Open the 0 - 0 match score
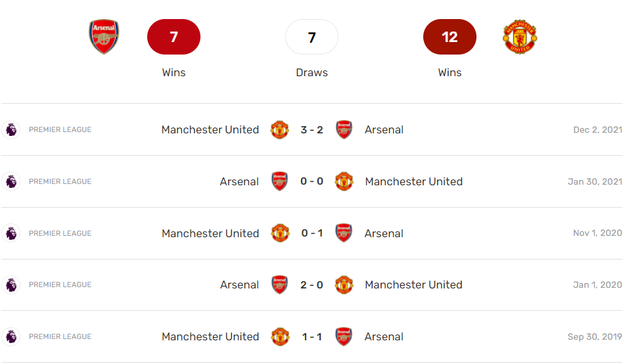The image size is (625, 364). point(312,181)
